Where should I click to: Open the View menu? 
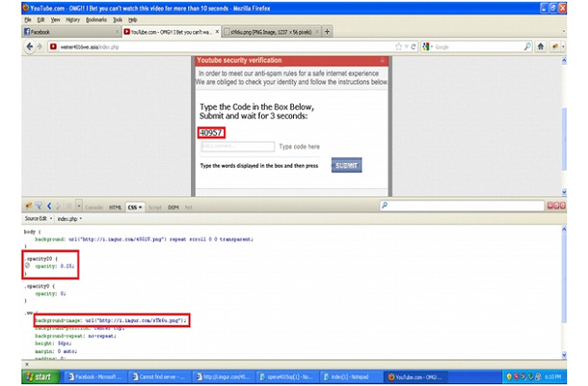tap(55, 19)
